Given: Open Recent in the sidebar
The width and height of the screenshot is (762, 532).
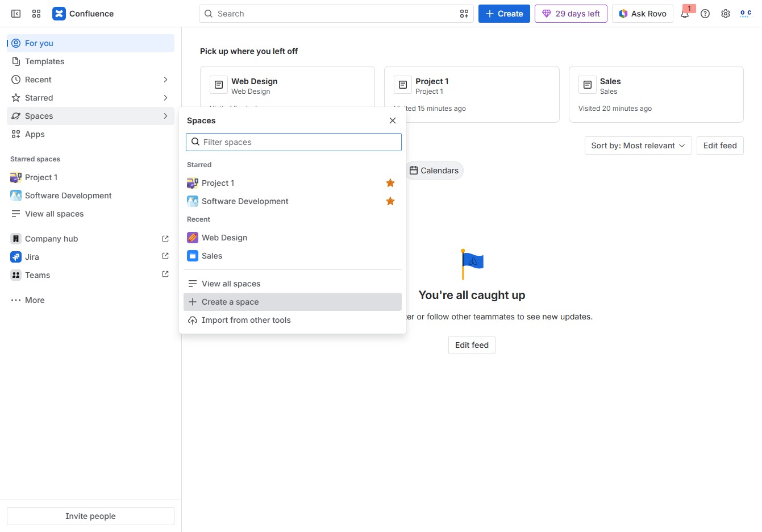Looking at the screenshot, I should [x=90, y=80].
